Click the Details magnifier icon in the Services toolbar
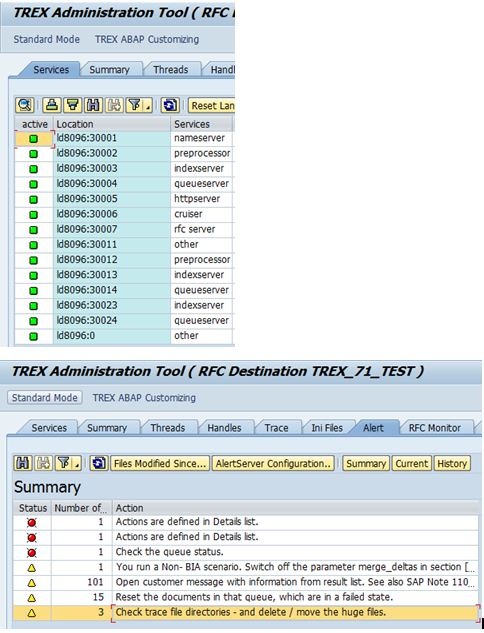 pos(25,105)
